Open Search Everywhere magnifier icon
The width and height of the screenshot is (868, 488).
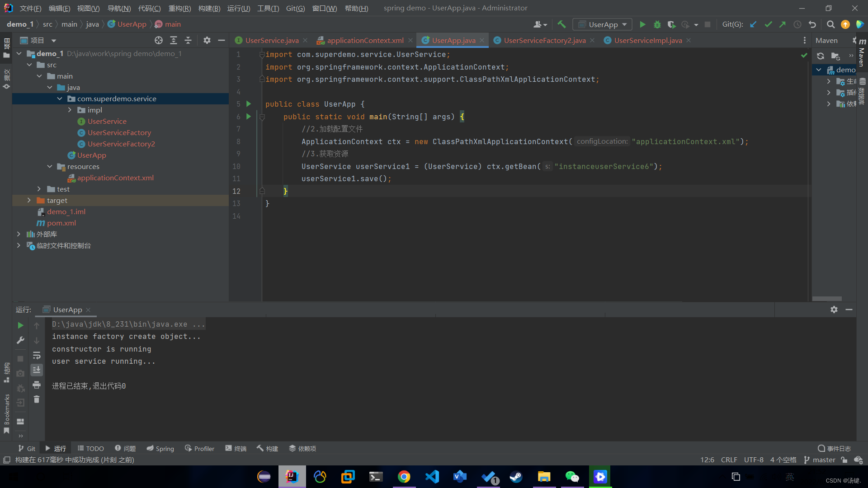coord(830,24)
